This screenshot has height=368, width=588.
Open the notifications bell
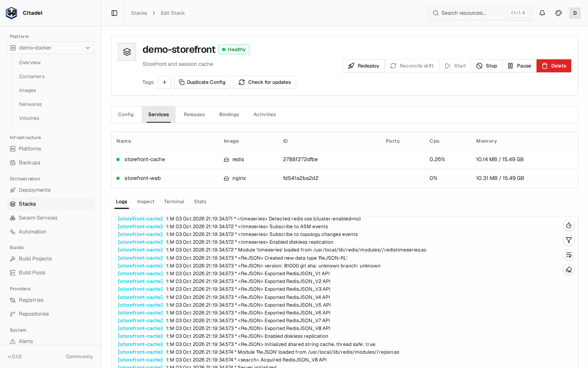542,13
